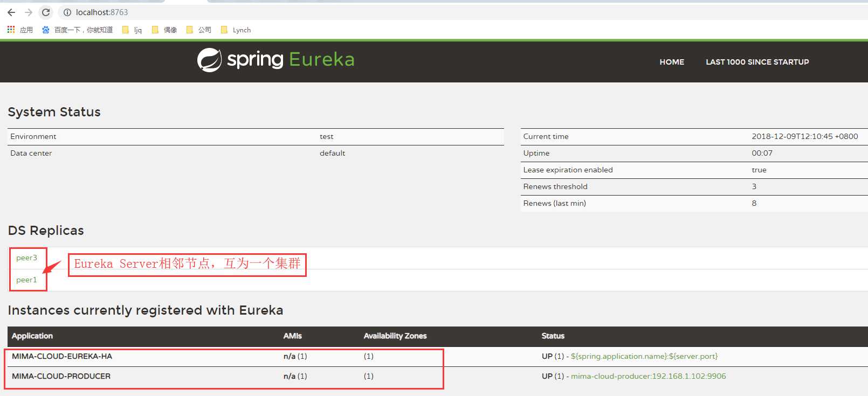Image resolution: width=868 pixels, height=396 pixels.
Task: Click the Data center label
Action: [x=31, y=153]
